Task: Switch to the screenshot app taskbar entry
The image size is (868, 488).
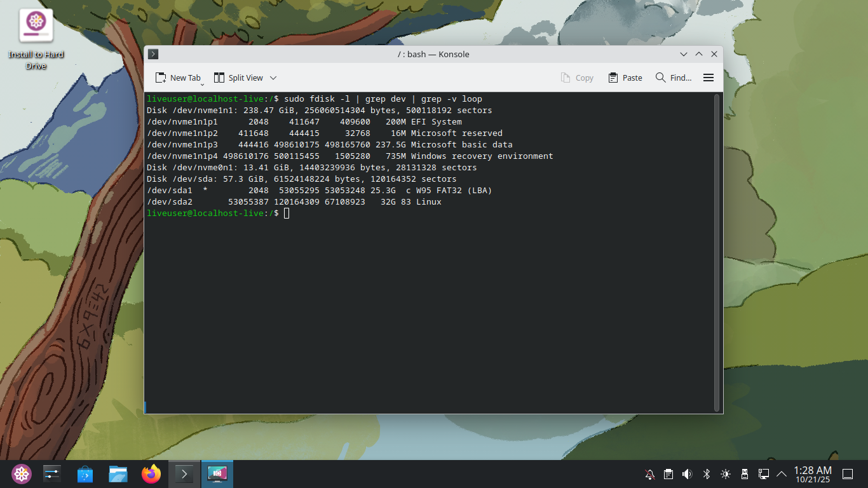Action: pyautogui.click(x=217, y=474)
